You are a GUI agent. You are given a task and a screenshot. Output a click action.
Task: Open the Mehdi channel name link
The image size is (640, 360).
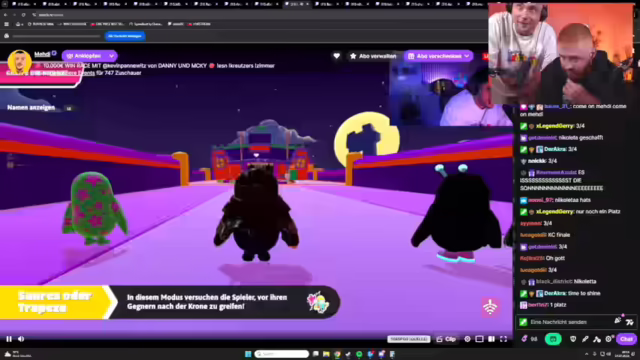click(x=42, y=54)
